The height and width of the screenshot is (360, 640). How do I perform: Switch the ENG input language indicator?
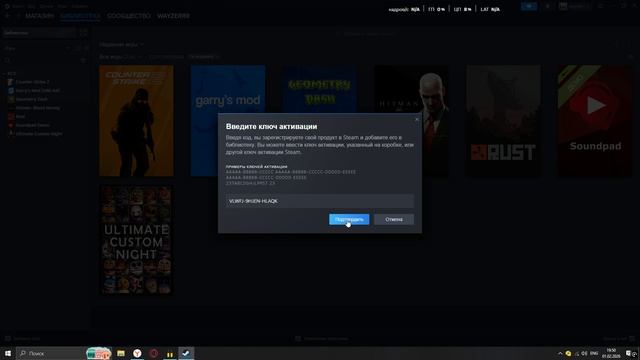pos(594,353)
